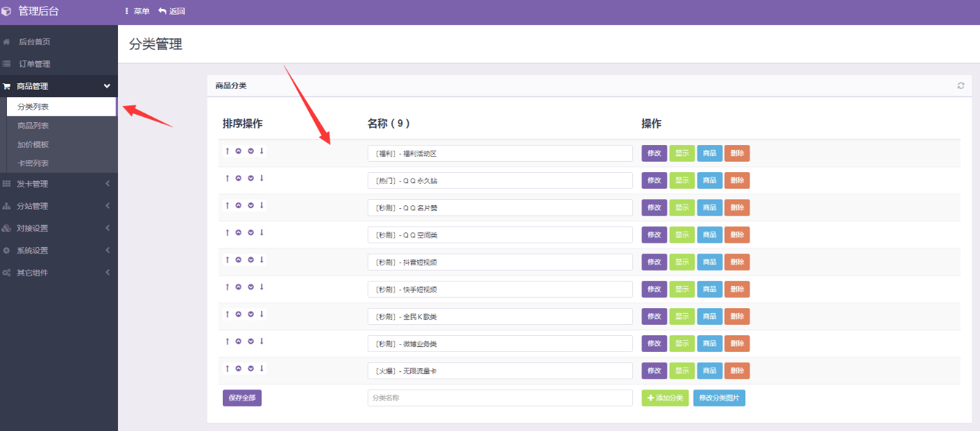Screen dimensions: 980x431
Task: Open 商品列表 in the sidebar submenu
Action: click(33, 126)
